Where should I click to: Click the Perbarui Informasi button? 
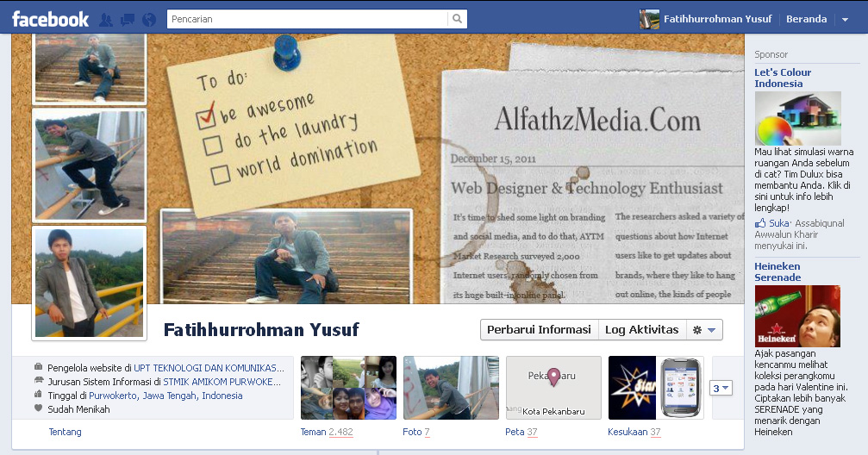pyautogui.click(x=540, y=330)
